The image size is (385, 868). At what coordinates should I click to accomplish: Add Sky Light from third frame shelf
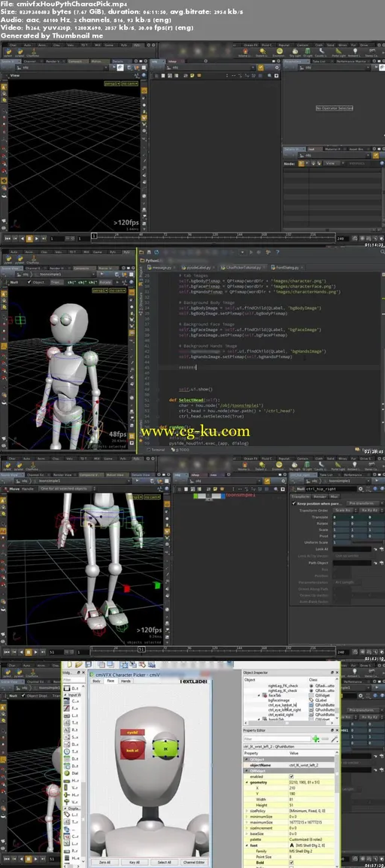[x=296, y=466]
